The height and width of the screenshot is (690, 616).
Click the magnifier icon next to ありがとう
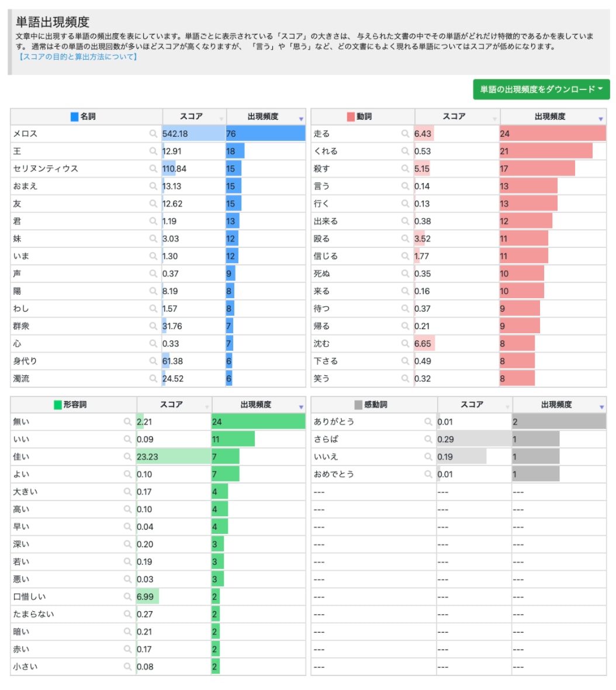coord(428,422)
